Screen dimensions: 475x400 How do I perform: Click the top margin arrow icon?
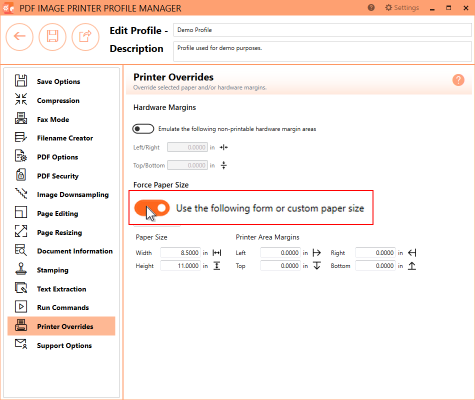317,266
